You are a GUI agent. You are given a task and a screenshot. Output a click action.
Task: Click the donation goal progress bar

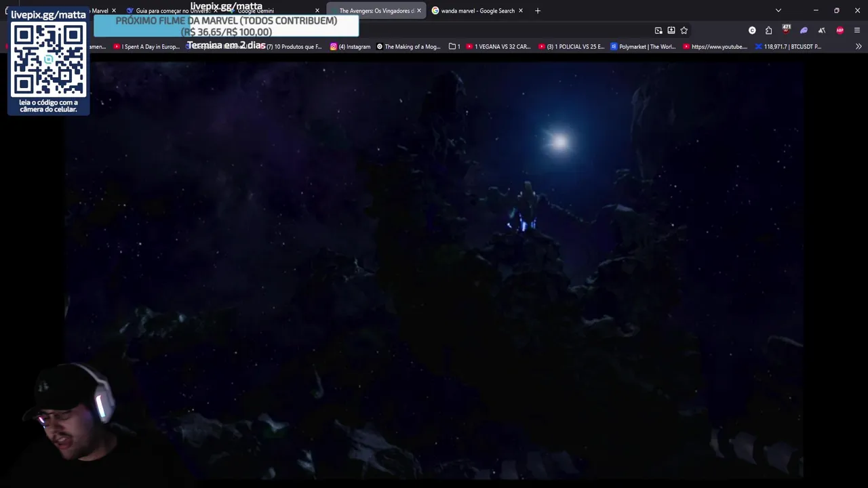point(226,26)
